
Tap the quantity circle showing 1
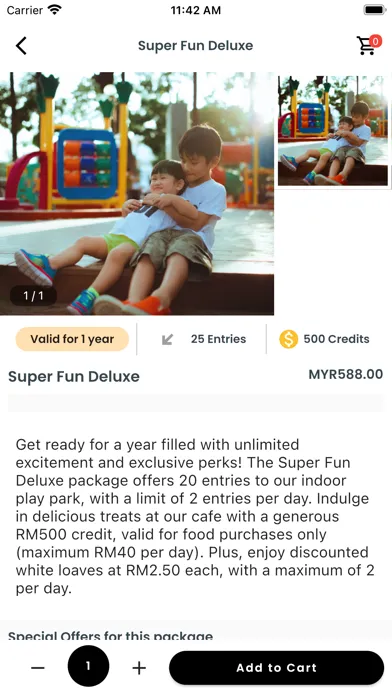click(88, 666)
